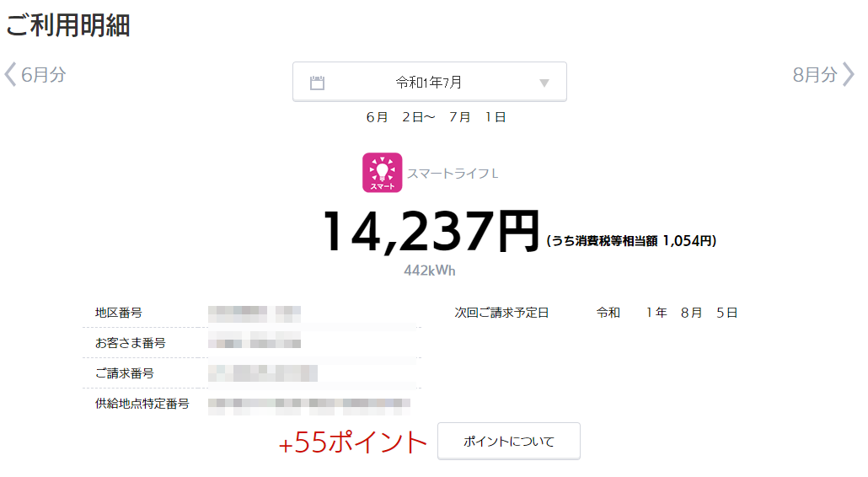This screenshot has height=477, width=868.
Task: Click the right chevron arrow for next month
Action: (x=848, y=74)
